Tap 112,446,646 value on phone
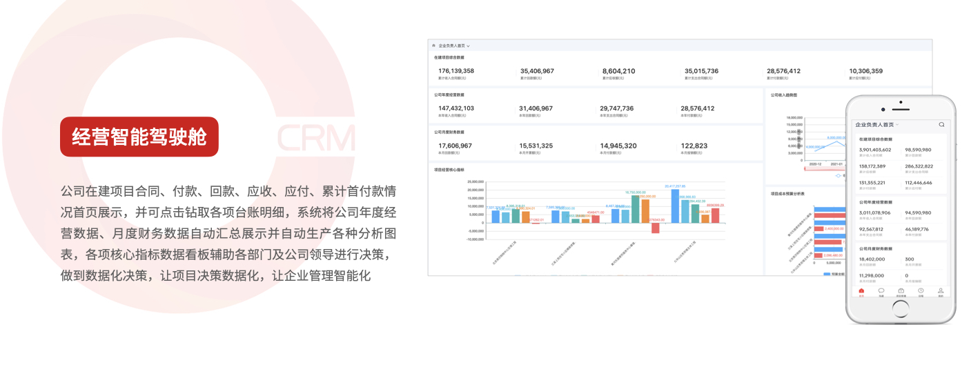980x367 pixels. 919,183
